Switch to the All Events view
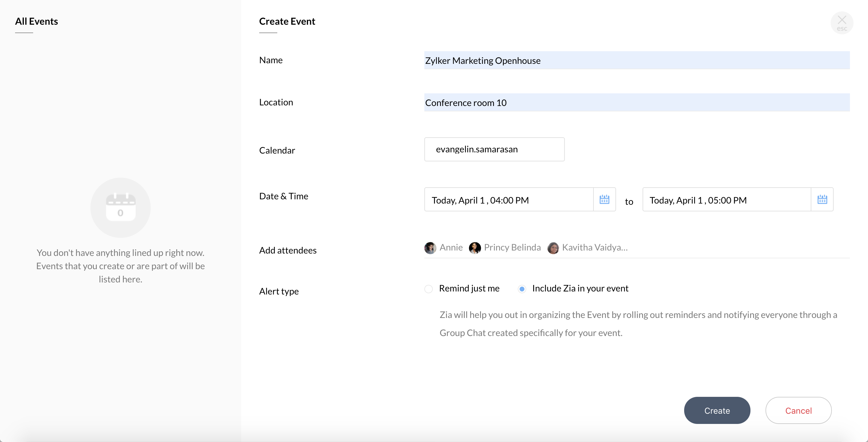 pyautogui.click(x=36, y=21)
